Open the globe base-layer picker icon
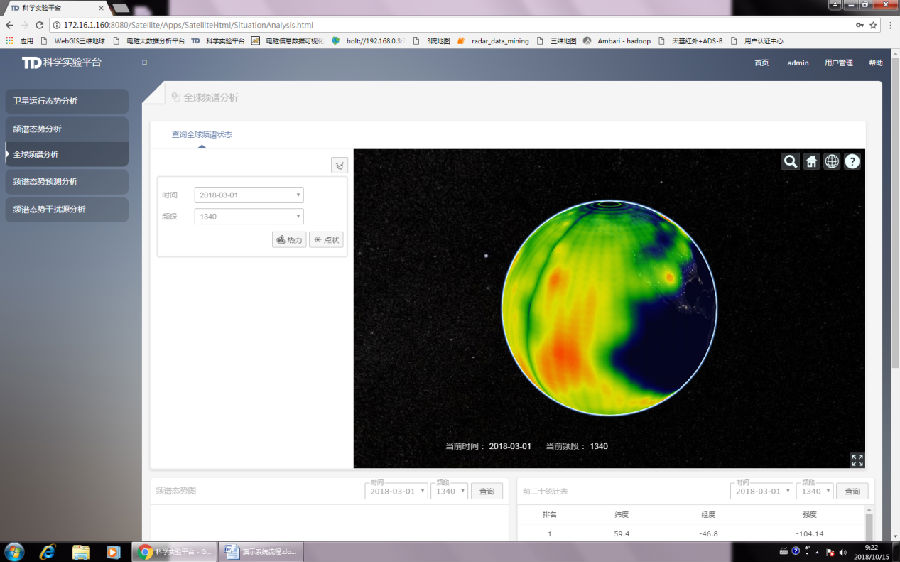Image resolution: width=900 pixels, height=562 pixels. tap(832, 161)
